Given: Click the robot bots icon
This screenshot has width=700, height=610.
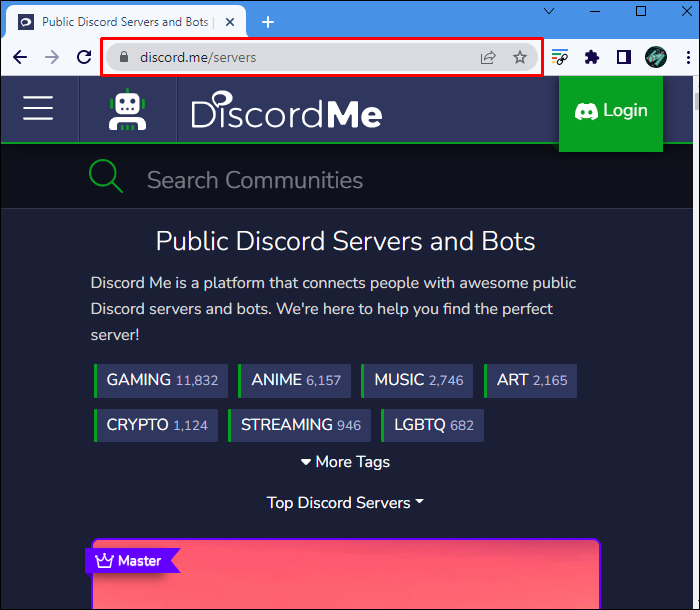Looking at the screenshot, I should [x=128, y=109].
